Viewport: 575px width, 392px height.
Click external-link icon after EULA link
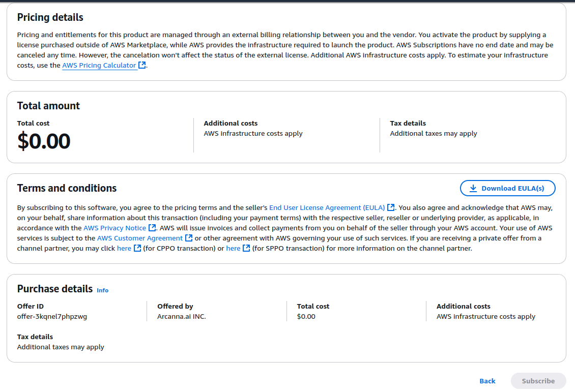(391, 207)
